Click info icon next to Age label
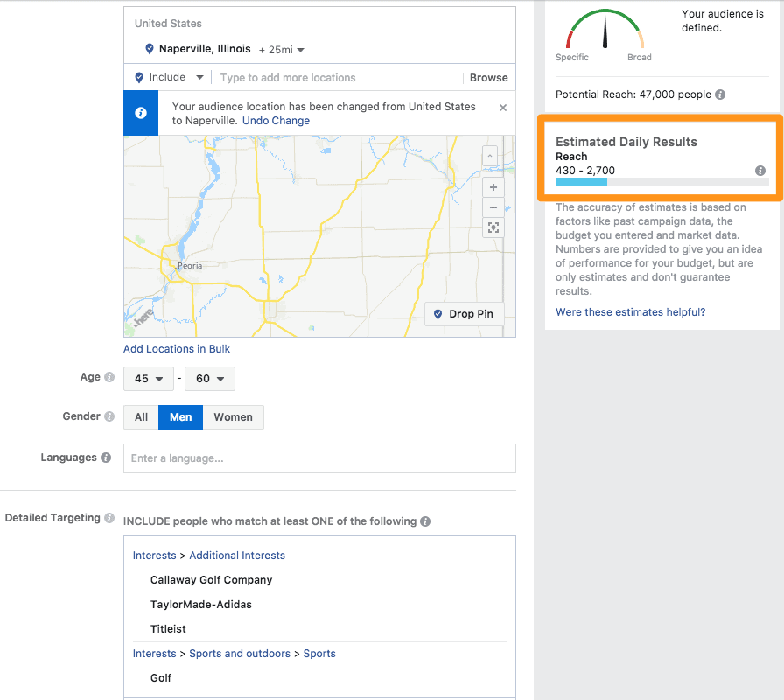Screen dimensions: 784x700 coord(109,377)
